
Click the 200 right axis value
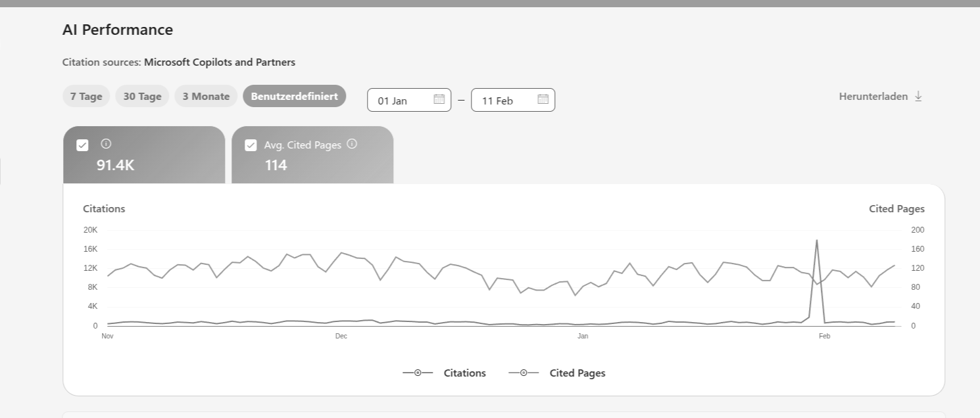coord(918,230)
